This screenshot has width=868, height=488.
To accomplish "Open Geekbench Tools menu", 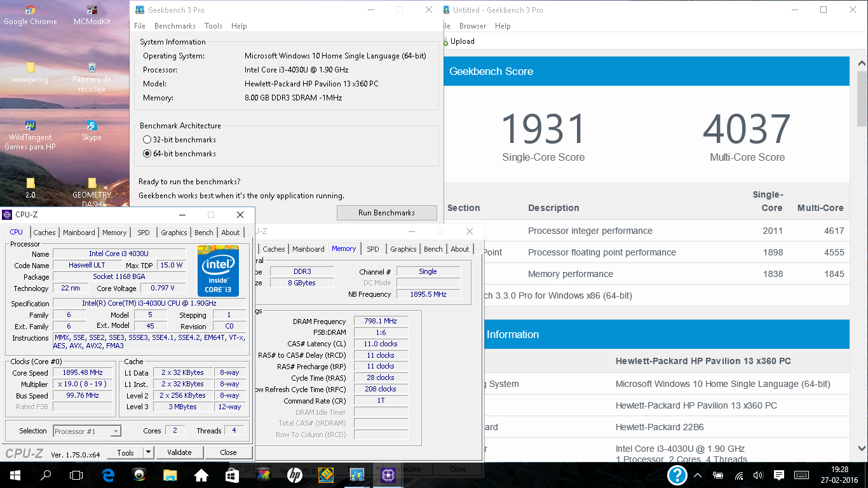I will point(214,26).
